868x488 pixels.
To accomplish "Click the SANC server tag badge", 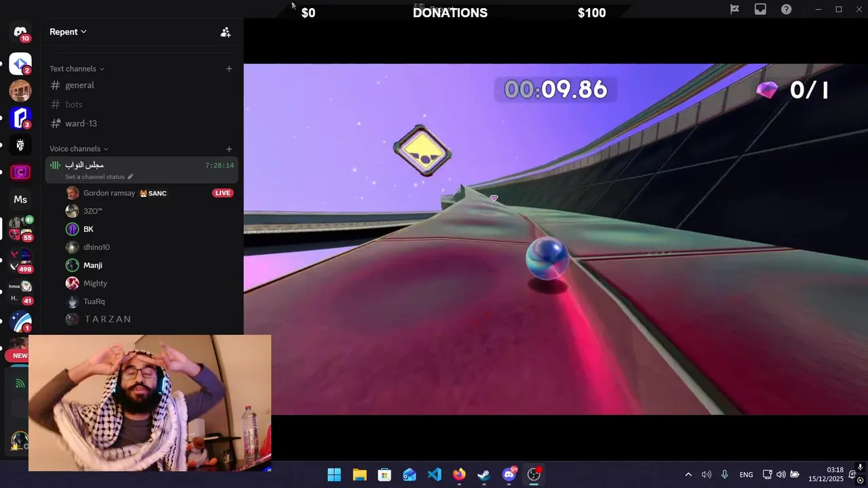I will pyautogui.click(x=153, y=193).
